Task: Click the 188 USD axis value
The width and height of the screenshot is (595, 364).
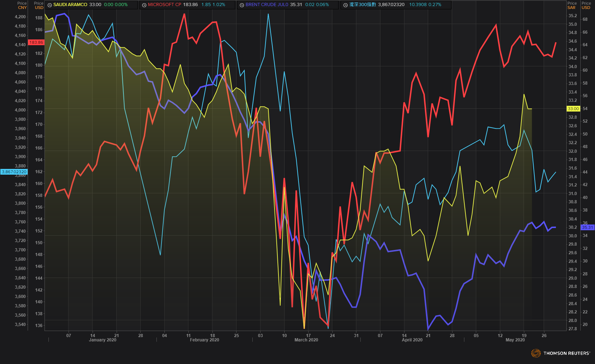Action: [39, 18]
